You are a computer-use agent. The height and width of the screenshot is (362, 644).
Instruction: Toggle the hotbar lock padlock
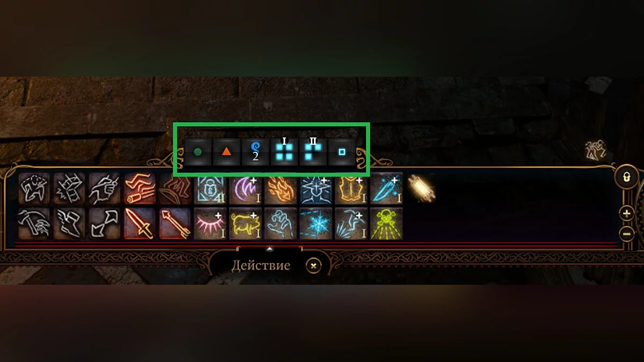pos(626,177)
